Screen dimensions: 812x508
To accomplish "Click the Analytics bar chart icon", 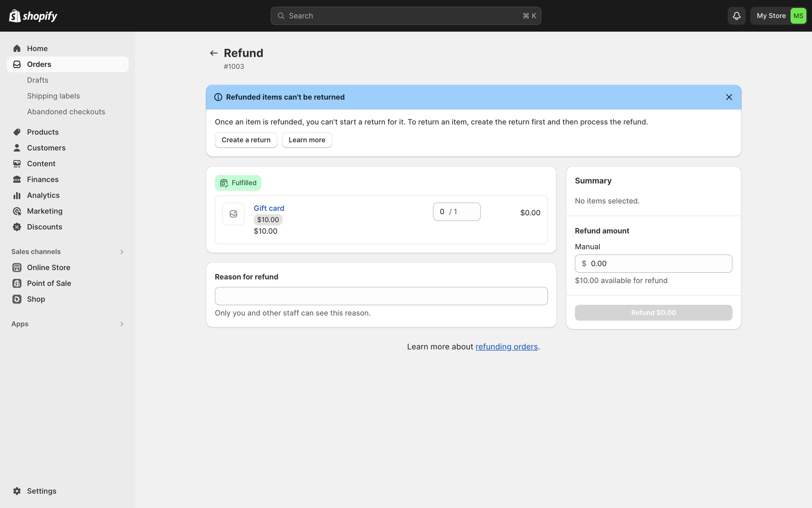I will (17, 195).
